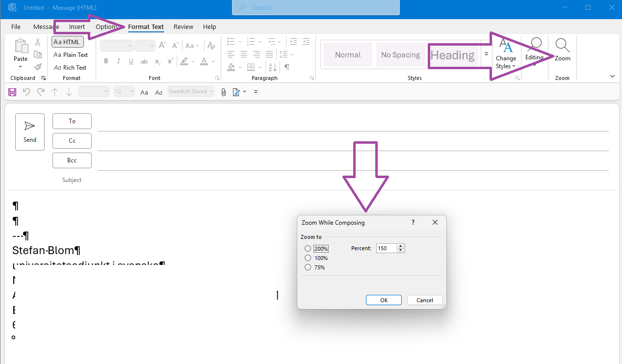Click the Redo arrow icon
Image resolution: width=622 pixels, height=364 pixels.
(41, 92)
